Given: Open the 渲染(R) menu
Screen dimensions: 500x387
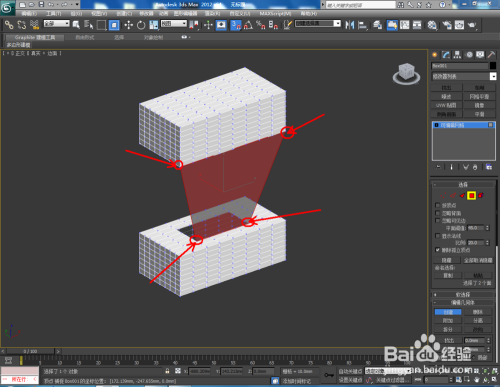Looking at the screenshot, I should 212,14.
